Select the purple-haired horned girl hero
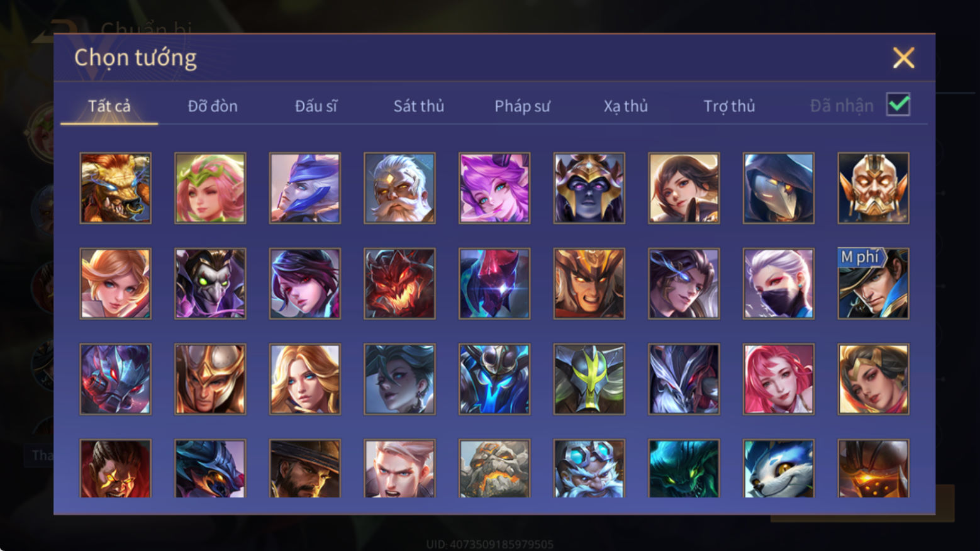The width and height of the screenshot is (980, 551). click(x=494, y=188)
